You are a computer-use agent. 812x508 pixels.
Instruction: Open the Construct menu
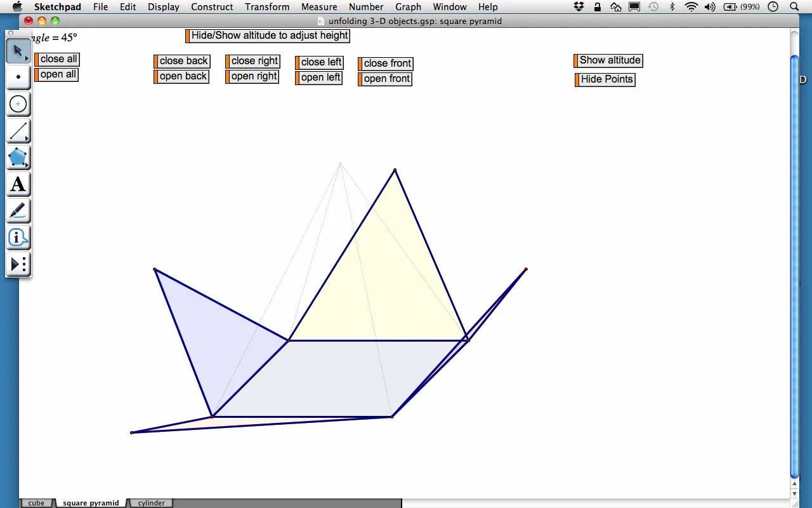point(212,7)
